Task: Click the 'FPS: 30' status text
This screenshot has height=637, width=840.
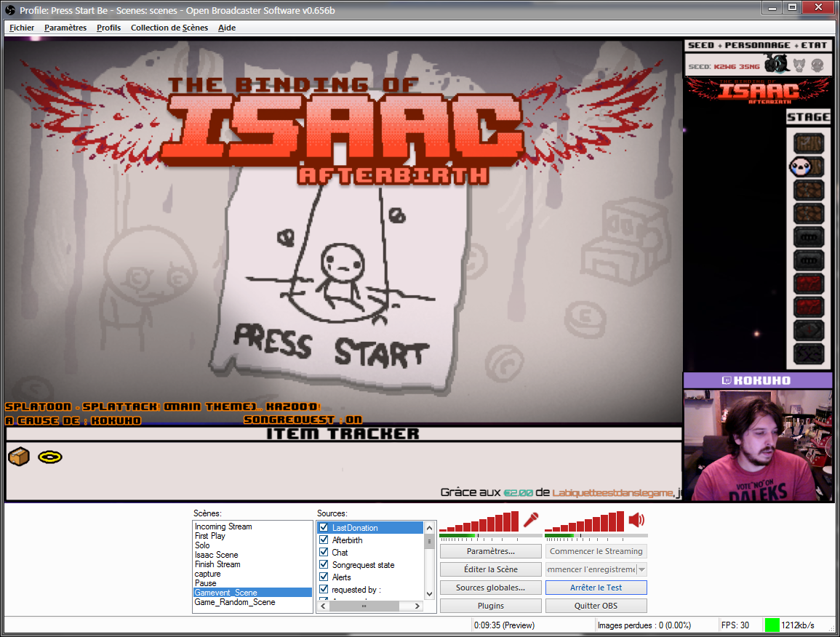Action: 735,625
